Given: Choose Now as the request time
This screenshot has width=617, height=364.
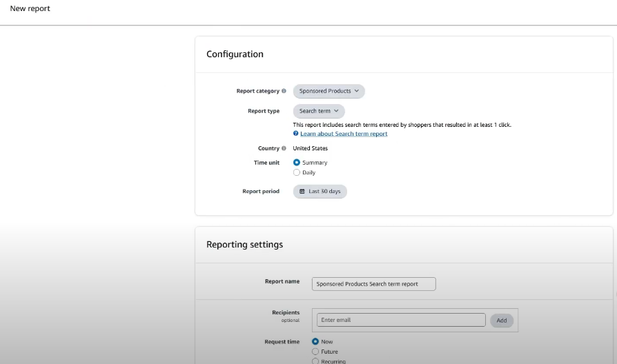Looking at the screenshot, I should (316, 341).
